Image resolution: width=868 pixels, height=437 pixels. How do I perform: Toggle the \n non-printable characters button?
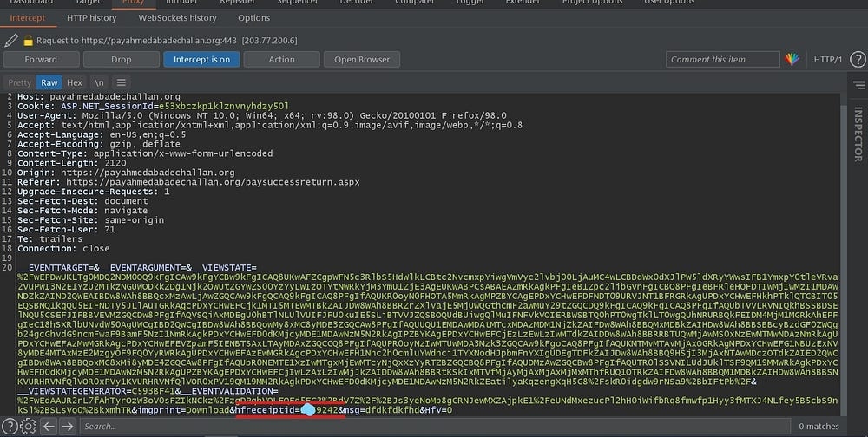(98, 82)
